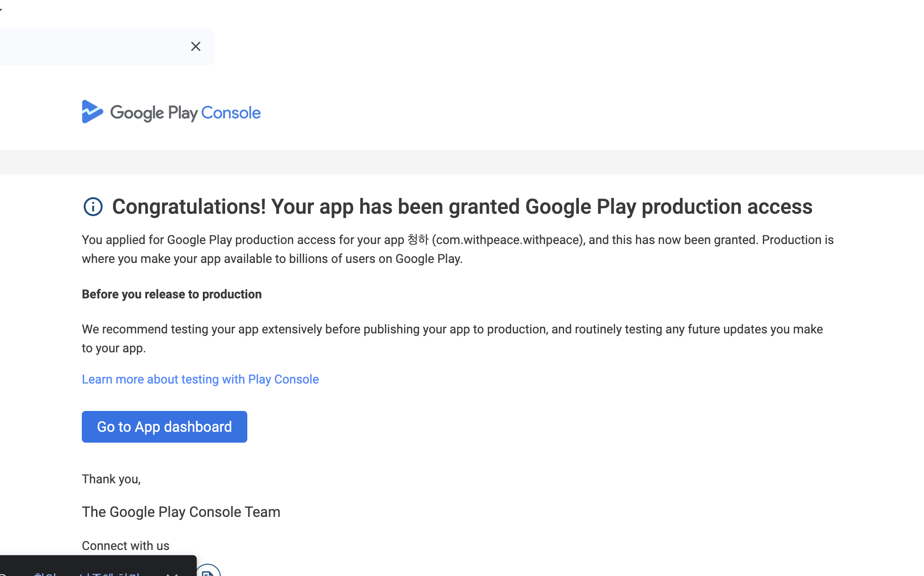Click the first Korean link in dark toast
The height and width of the screenshot is (576, 924).
45,574
